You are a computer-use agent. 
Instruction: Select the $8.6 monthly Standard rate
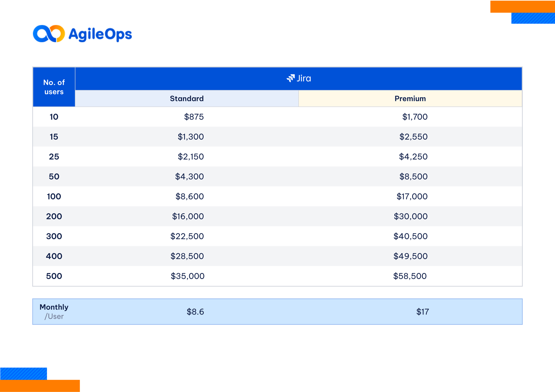click(x=195, y=311)
